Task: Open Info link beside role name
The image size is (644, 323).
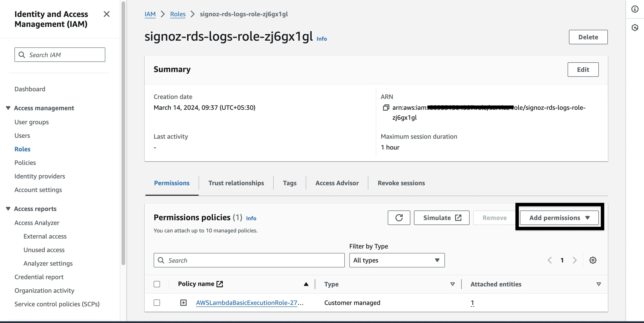Action: [x=322, y=39]
